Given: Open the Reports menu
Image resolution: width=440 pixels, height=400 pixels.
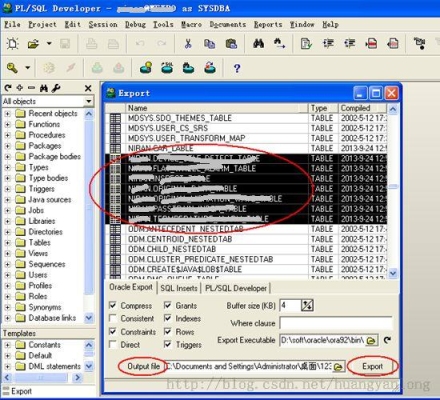Looking at the screenshot, I should [268, 25].
